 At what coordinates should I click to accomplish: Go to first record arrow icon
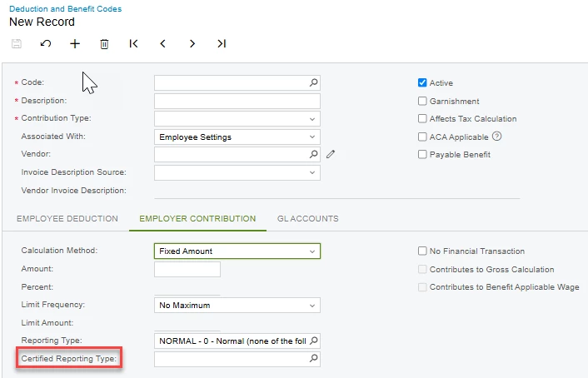(133, 43)
